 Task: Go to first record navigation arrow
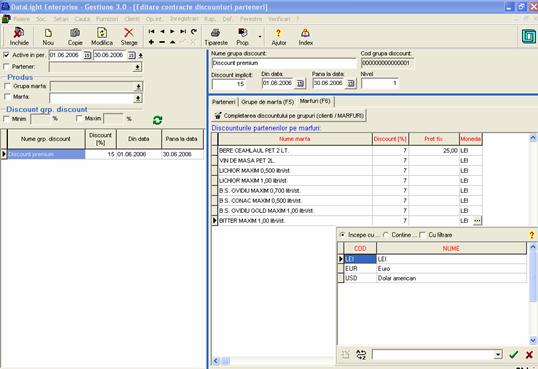(151, 32)
